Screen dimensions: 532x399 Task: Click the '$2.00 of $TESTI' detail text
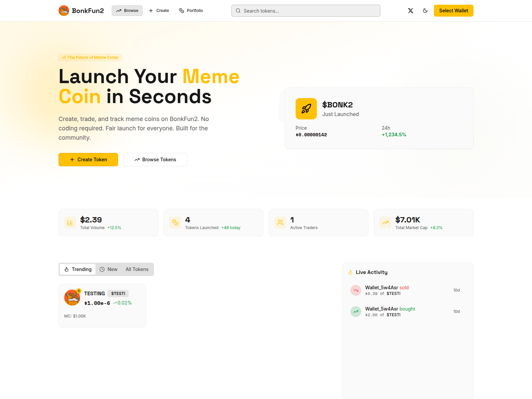pos(383,315)
